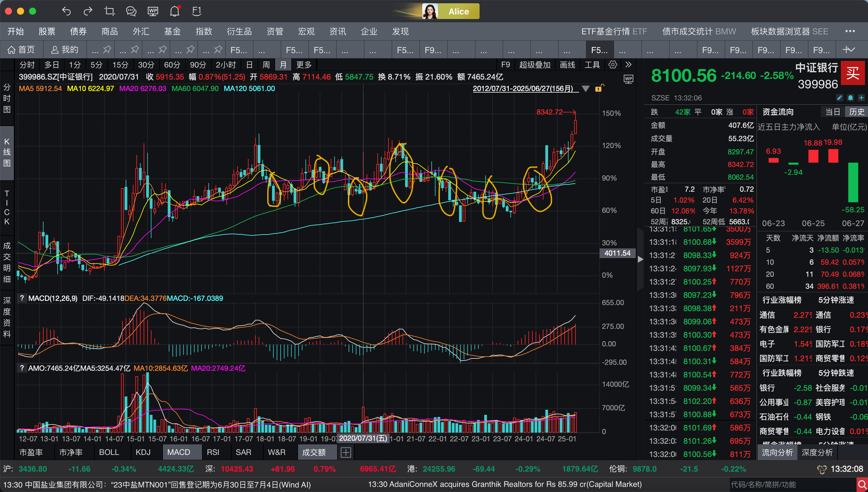This screenshot has width=868, height=492.
Task: Open the 更多 period options
Action: click(303, 65)
